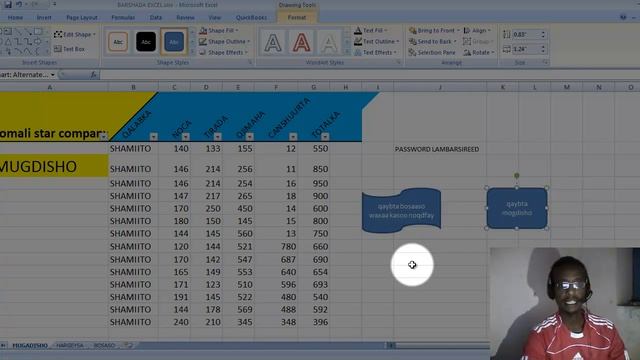Open the QuickBooks ribbon tab
This screenshot has height=360, width=640.
click(251, 18)
